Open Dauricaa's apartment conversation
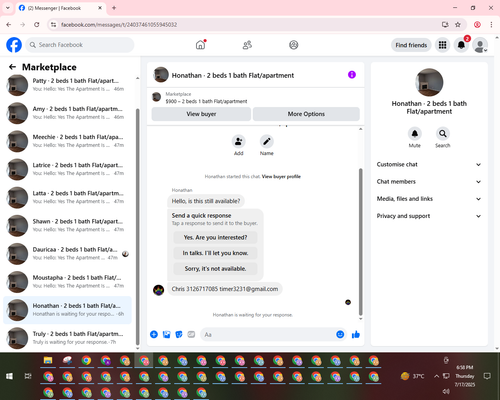This screenshot has width=500, height=400. tap(67, 254)
